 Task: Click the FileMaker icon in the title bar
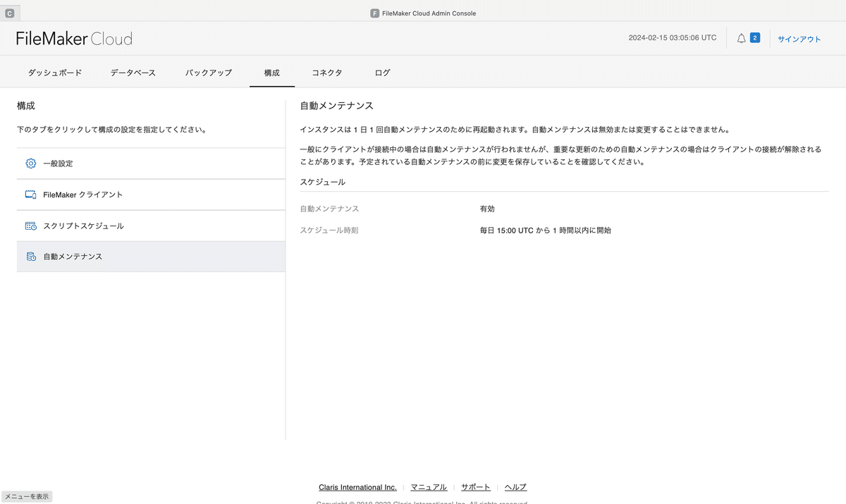tap(374, 13)
